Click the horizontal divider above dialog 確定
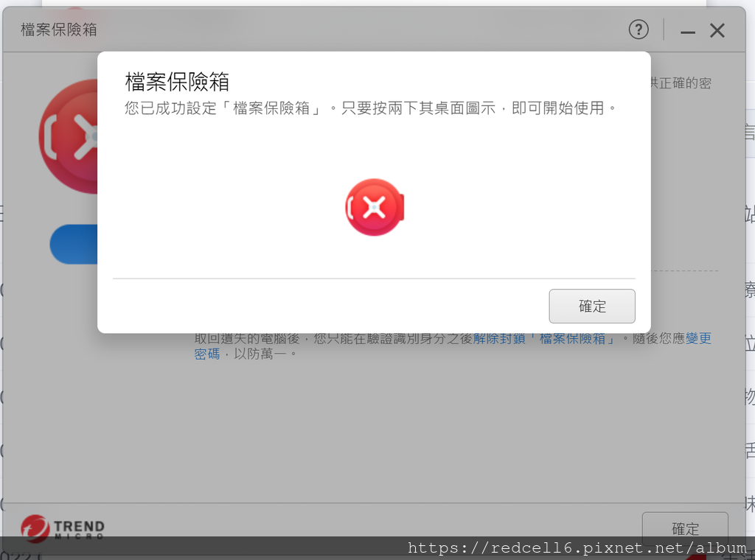This screenshot has height=560, width=755. [374, 278]
